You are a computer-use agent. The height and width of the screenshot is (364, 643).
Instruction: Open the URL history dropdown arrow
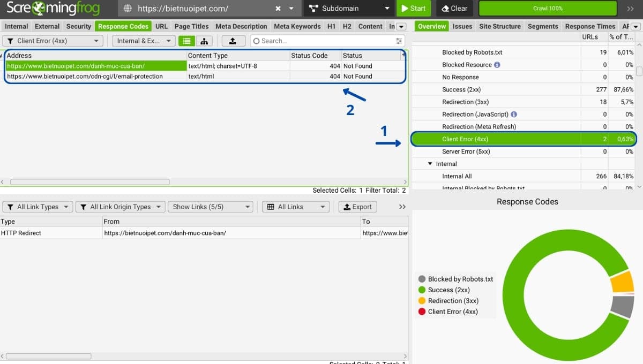pos(291,9)
